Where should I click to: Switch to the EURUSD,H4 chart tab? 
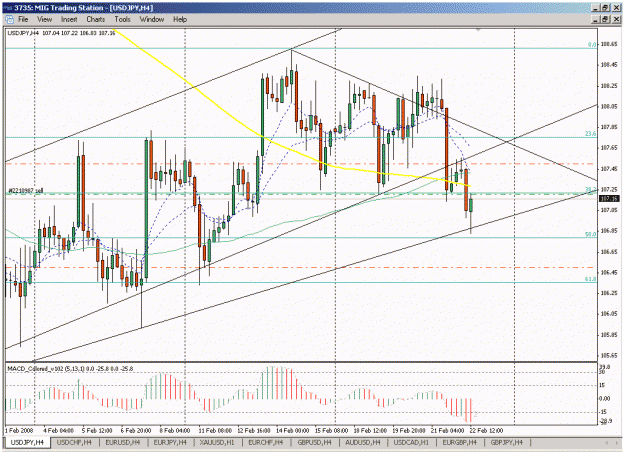[122, 442]
